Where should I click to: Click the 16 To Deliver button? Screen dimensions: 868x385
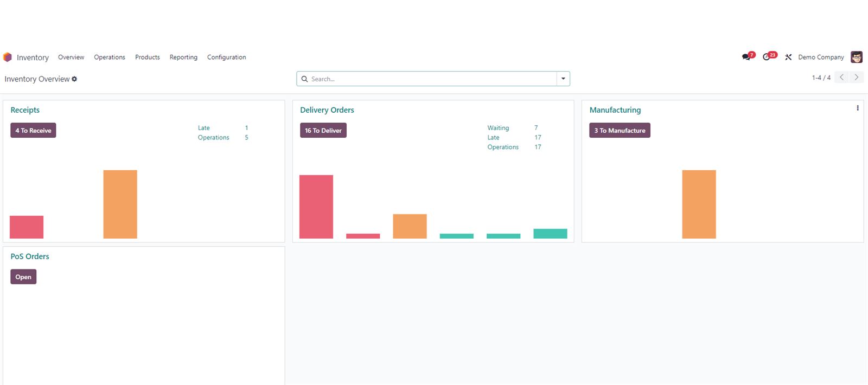tap(323, 130)
